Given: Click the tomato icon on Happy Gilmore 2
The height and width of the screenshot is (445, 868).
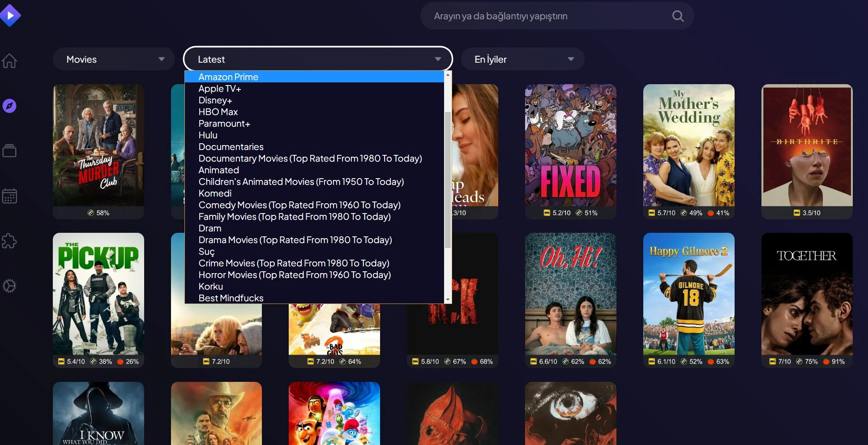Looking at the screenshot, I should click(x=710, y=362).
